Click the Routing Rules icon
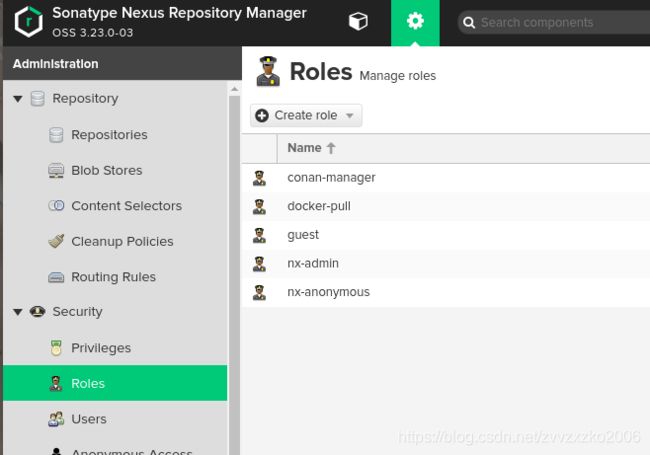Viewport: 650px width, 455px height. pyautogui.click(x=56, y=277)
